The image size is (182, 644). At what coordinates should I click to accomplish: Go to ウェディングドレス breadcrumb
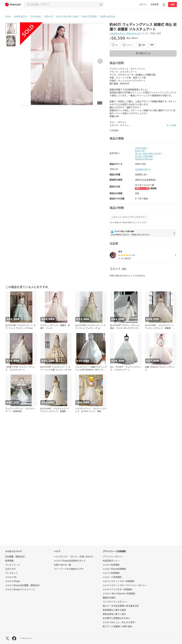(x=108, y=16)
